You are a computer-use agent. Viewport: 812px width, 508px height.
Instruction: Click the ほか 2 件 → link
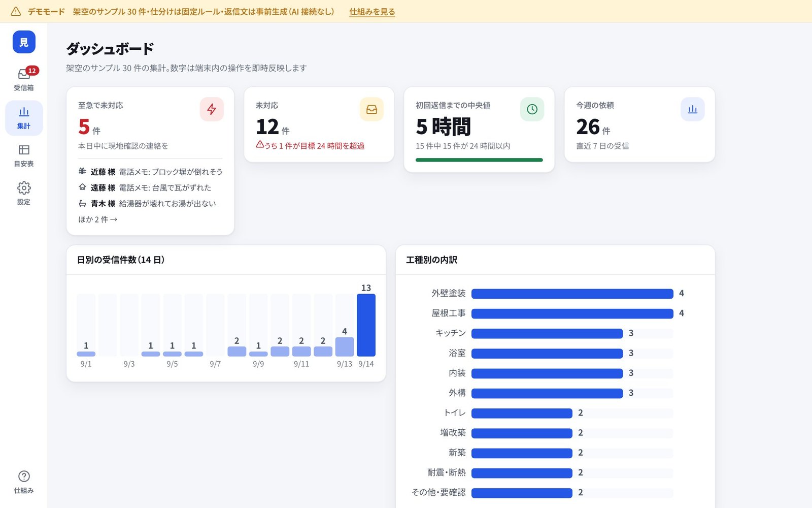click(98, 219)
